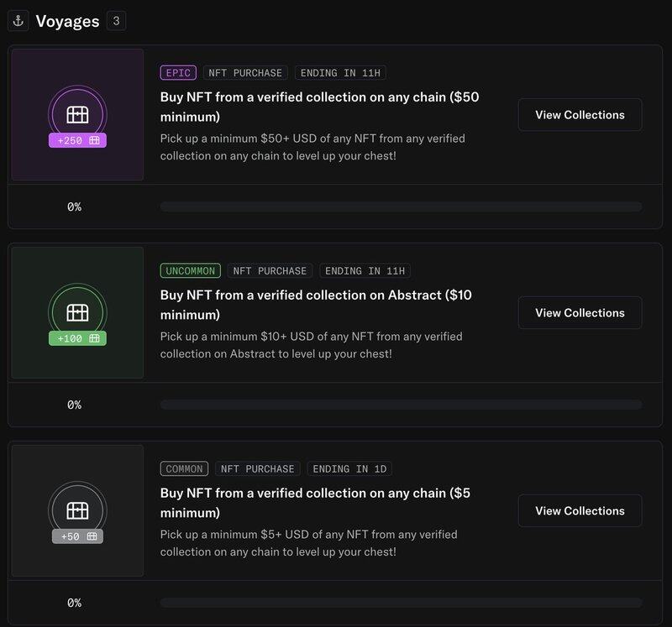Click the +250 purple reward badge

pos(77,140)
